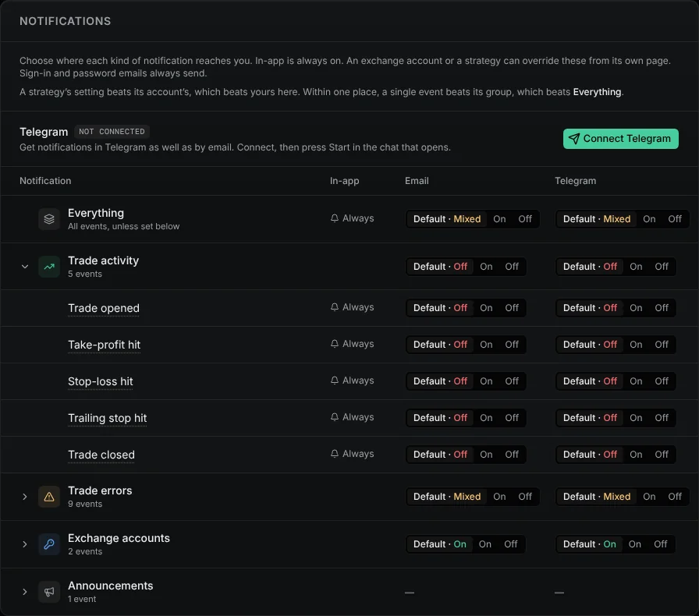
Task: Select Default Mixed for Everything email
Action: [x=447, y=219]
